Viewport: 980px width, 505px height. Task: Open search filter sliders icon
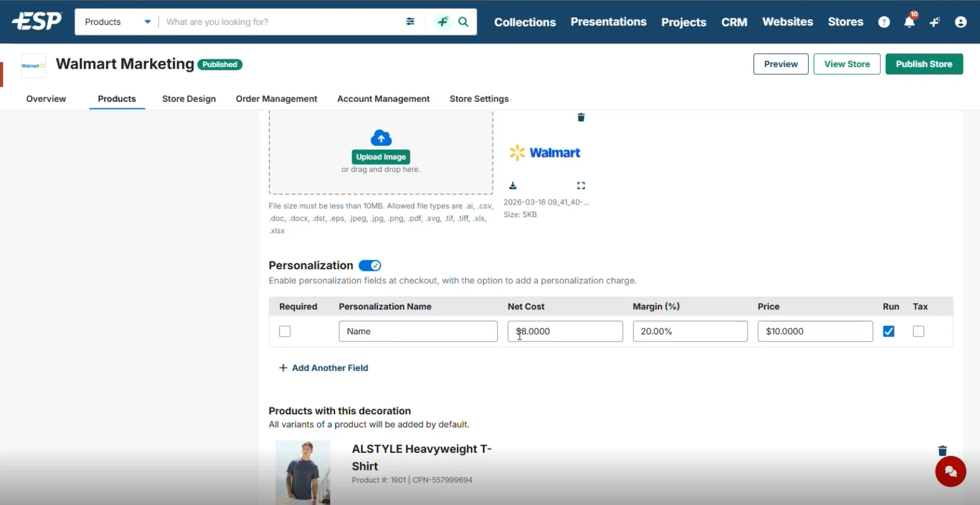(410, 21)
